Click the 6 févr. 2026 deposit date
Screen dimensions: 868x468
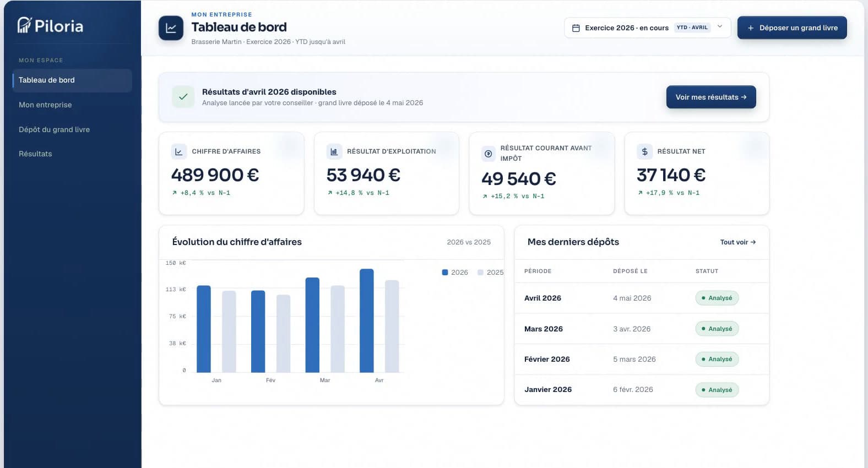tap(633, 389)
